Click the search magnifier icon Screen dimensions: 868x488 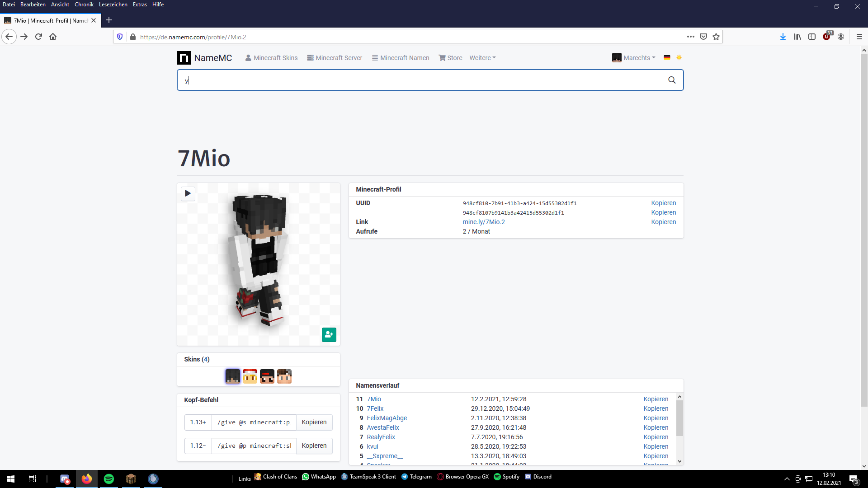(672, 80)
